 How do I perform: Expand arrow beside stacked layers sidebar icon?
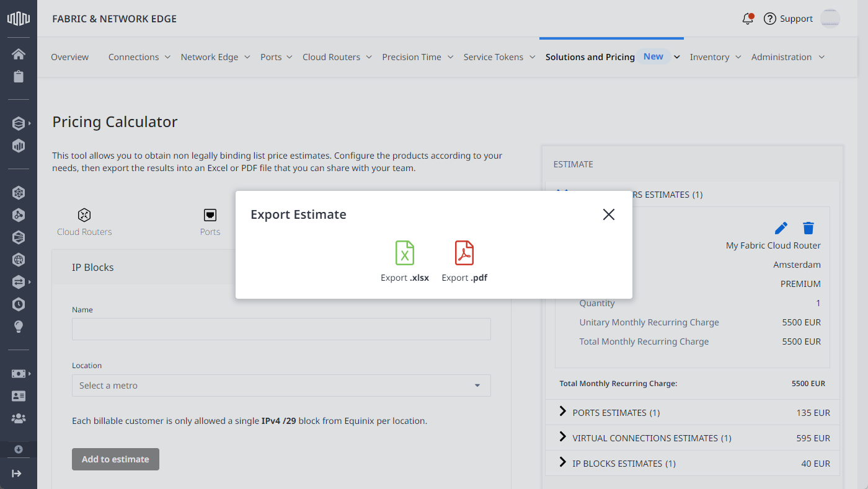pyautogui.click(x=30, y=123)
